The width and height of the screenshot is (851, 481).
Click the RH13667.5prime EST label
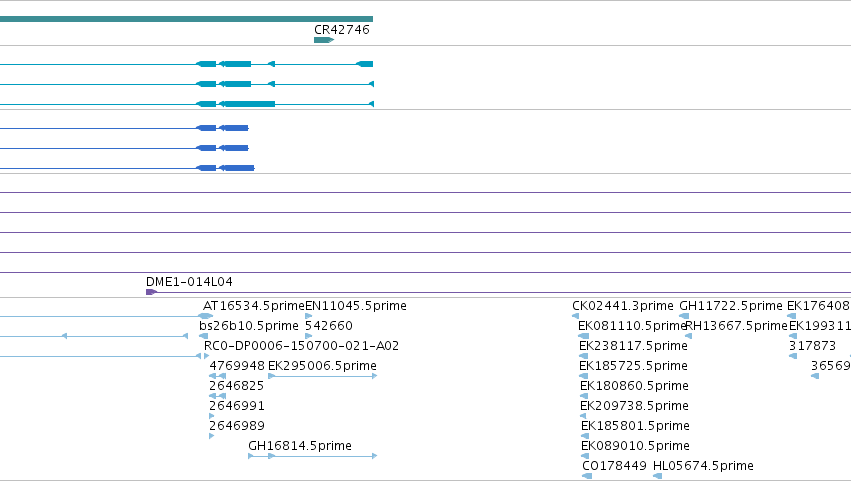tap(736, 326)
